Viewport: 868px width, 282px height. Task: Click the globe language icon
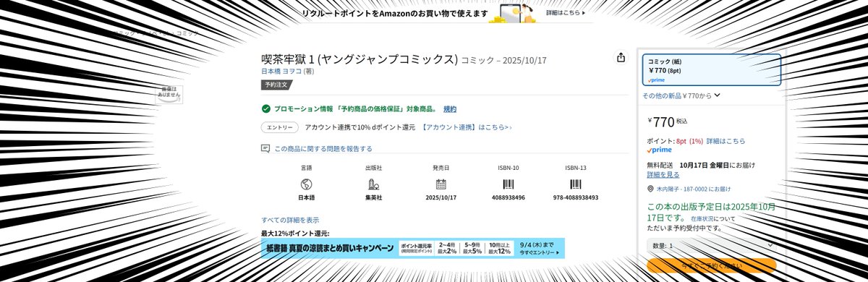pos(307,184)
